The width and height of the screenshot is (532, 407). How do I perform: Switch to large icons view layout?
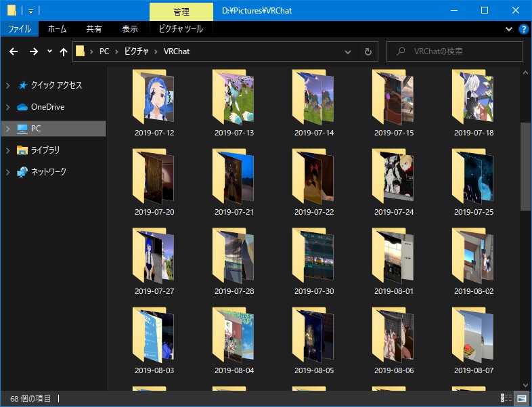click(520, 398)
